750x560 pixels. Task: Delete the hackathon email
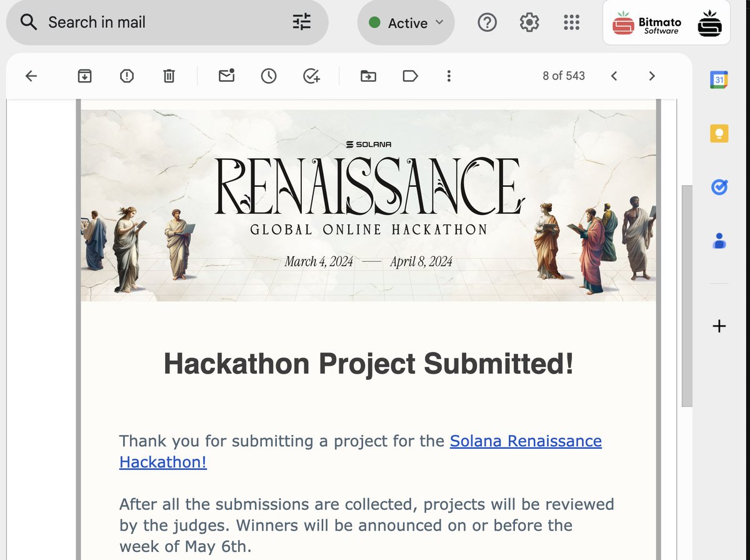(x=167, y=76)
